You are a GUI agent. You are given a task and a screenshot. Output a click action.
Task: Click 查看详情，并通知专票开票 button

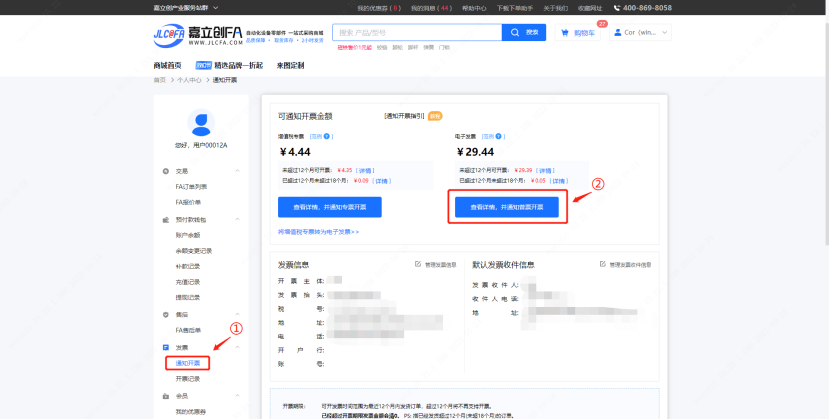[329, 207]
